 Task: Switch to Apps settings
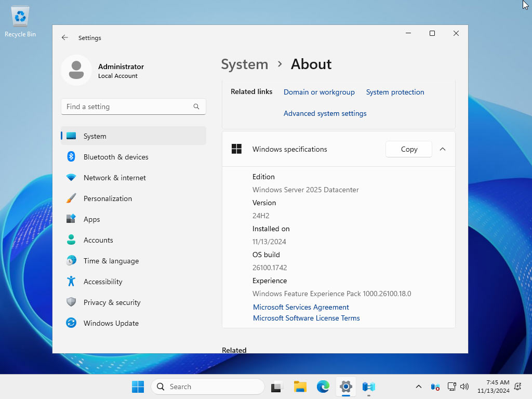coord(134,219)
